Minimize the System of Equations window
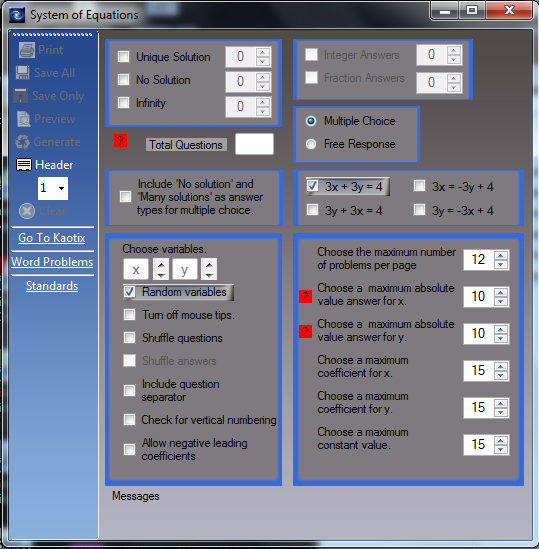Screen dimensions: 539x549 [x=445, y=11]
